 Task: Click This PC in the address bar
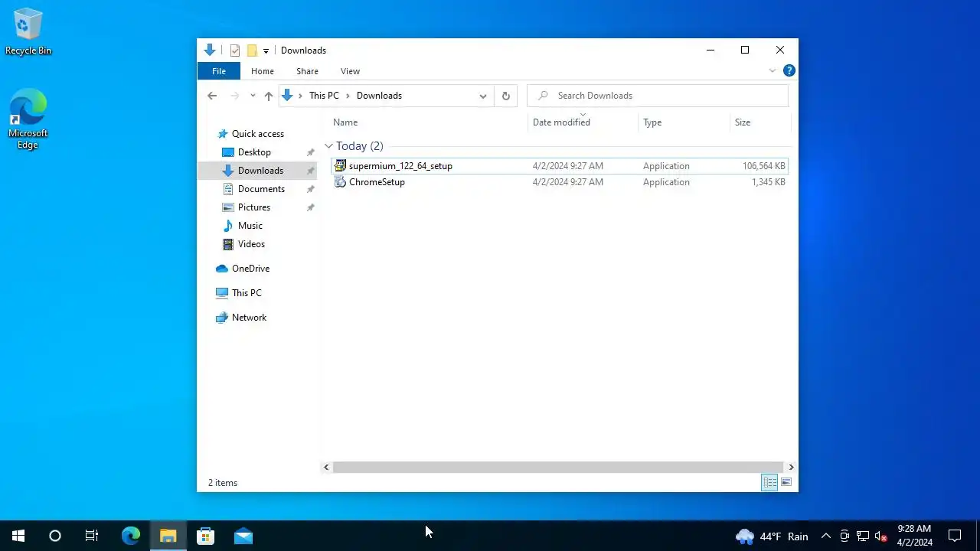(x=324, y=96)
